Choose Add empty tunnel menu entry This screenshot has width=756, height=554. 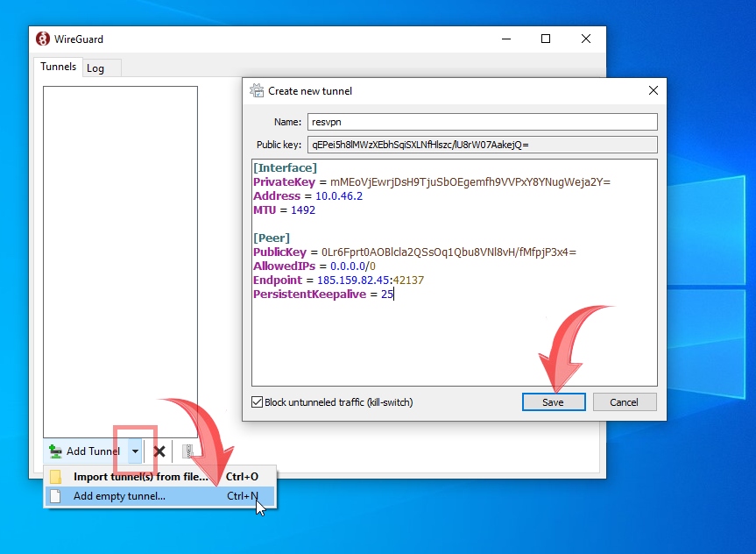160,496
